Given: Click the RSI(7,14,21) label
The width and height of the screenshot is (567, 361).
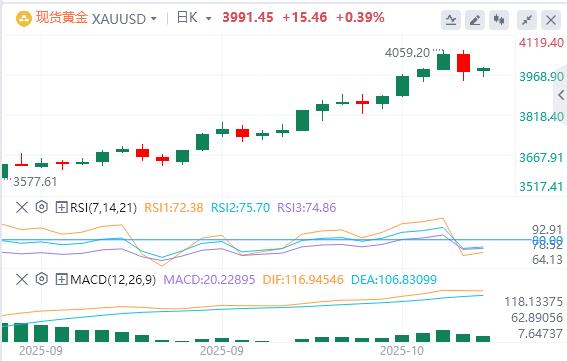Looking at the screenshot, I should [103, 208].
